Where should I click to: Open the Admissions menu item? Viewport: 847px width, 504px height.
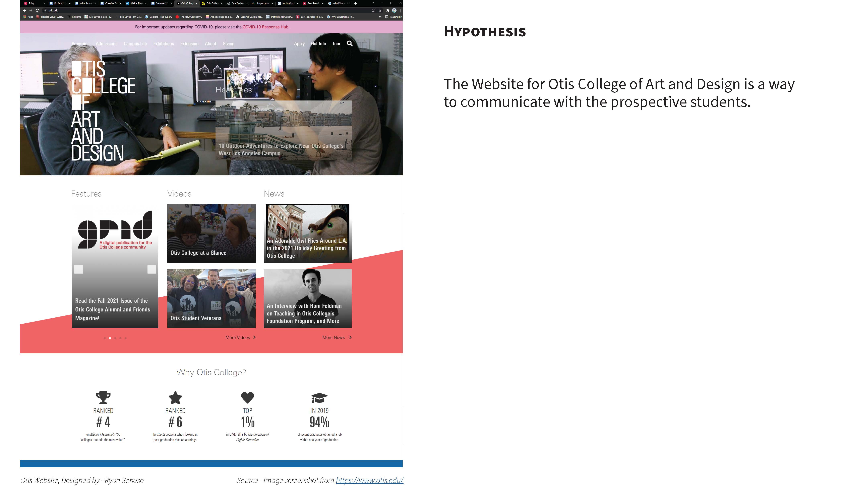pyautogui.click(x=106, y=44)
